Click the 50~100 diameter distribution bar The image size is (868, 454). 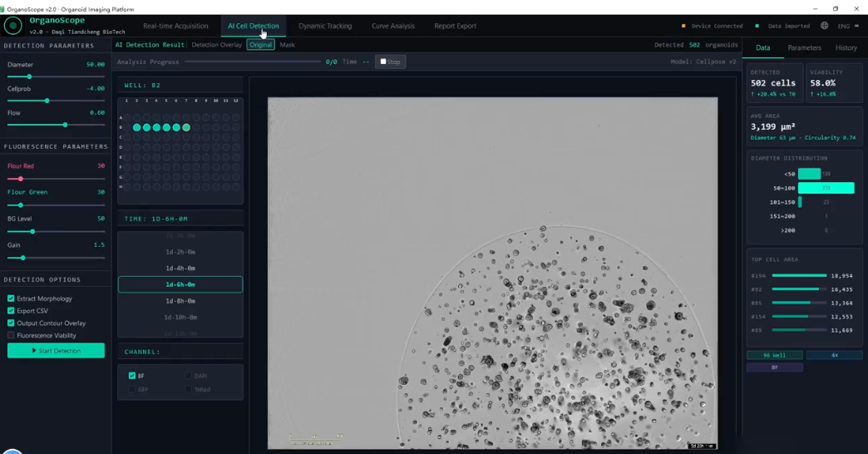coord(826,188)
